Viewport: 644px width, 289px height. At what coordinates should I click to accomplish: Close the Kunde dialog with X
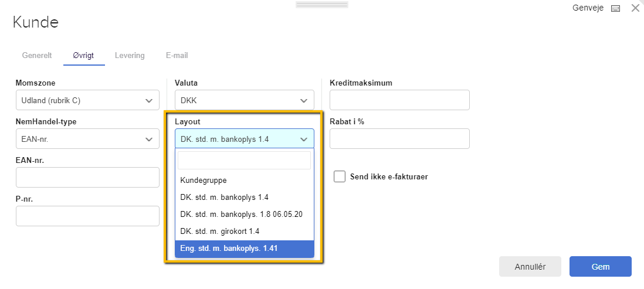pos(635,8)
